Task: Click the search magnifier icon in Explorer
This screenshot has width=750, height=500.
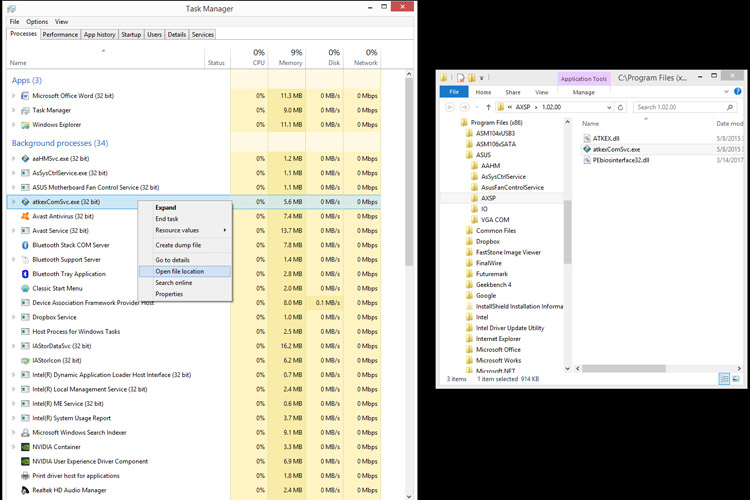Action: (x=729, y=107)
